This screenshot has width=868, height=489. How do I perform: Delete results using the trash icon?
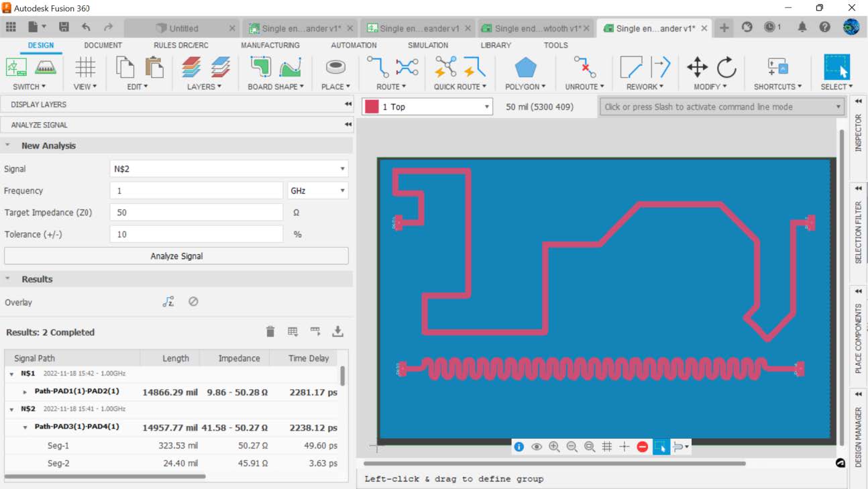click(270, 331)
